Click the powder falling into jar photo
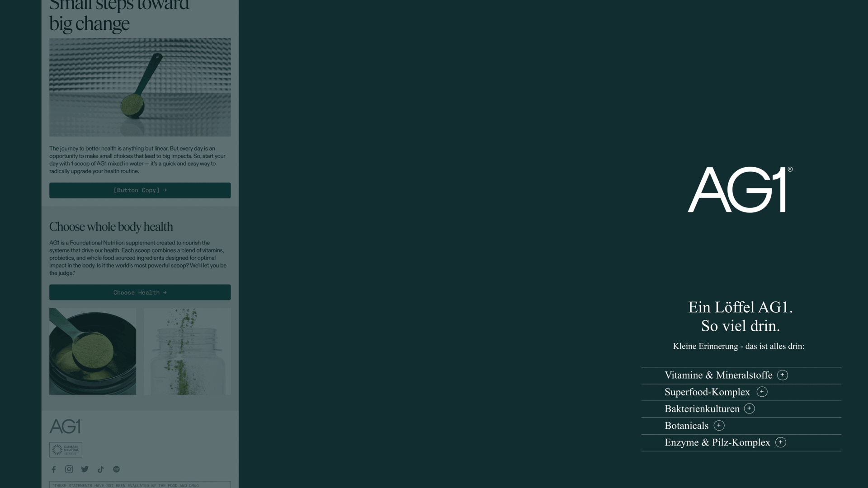868x488 pixels. tap(187, 352)
